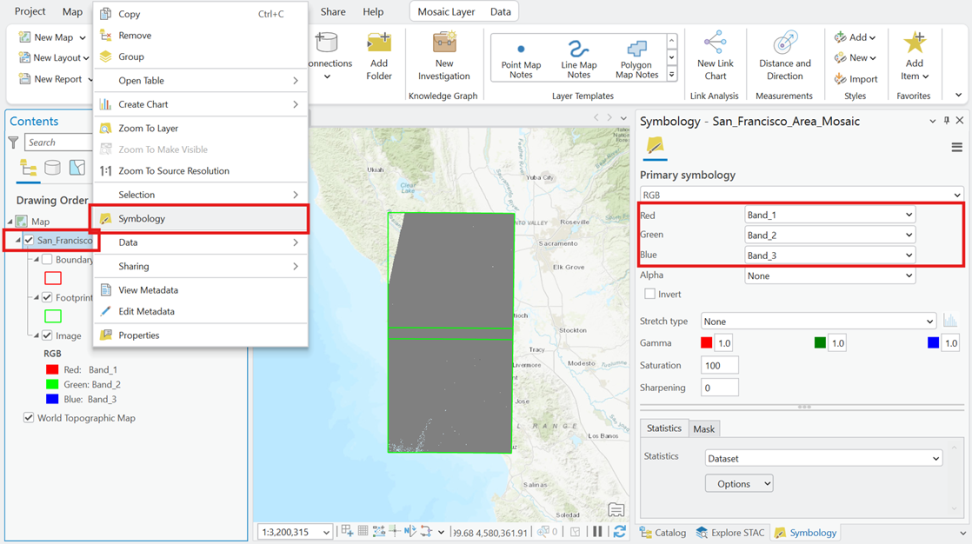Open histogram icon next to Stretch type
Image resolution: width=972 pixels, height=544 pixels.
pyautogui.click(x=950, y=321)
